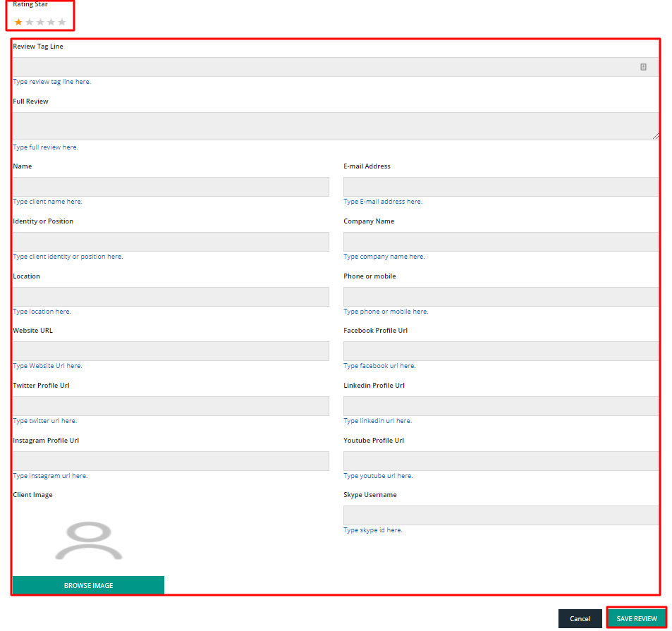Viewport: 672px width, 631px height.
Task: Focus the Review Tag Line input
Action: click(324, 67)
